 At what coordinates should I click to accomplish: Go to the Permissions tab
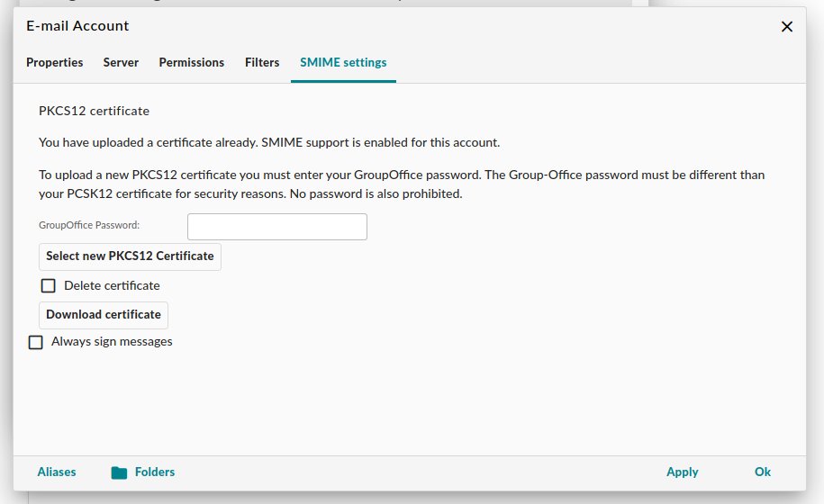pos(192,62)
